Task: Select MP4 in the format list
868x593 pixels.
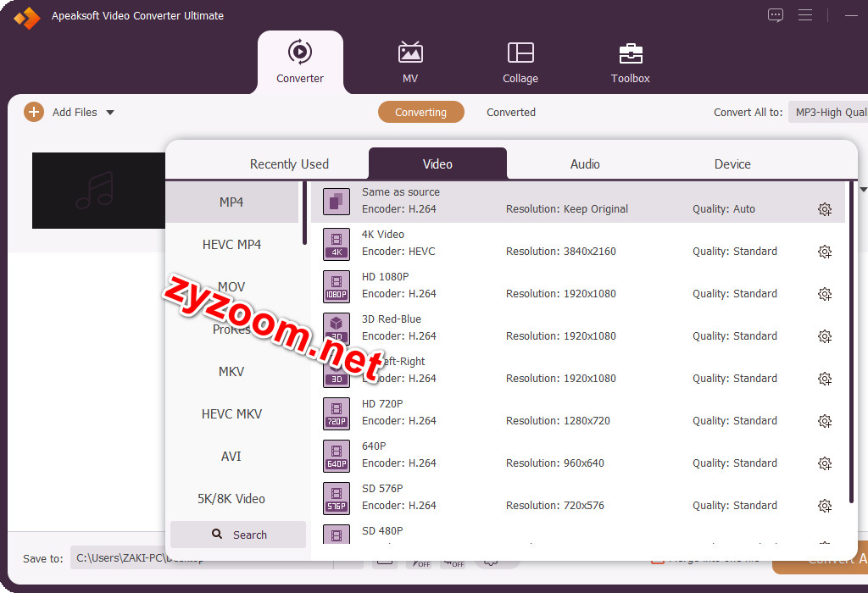Action: tap(232, 202)
